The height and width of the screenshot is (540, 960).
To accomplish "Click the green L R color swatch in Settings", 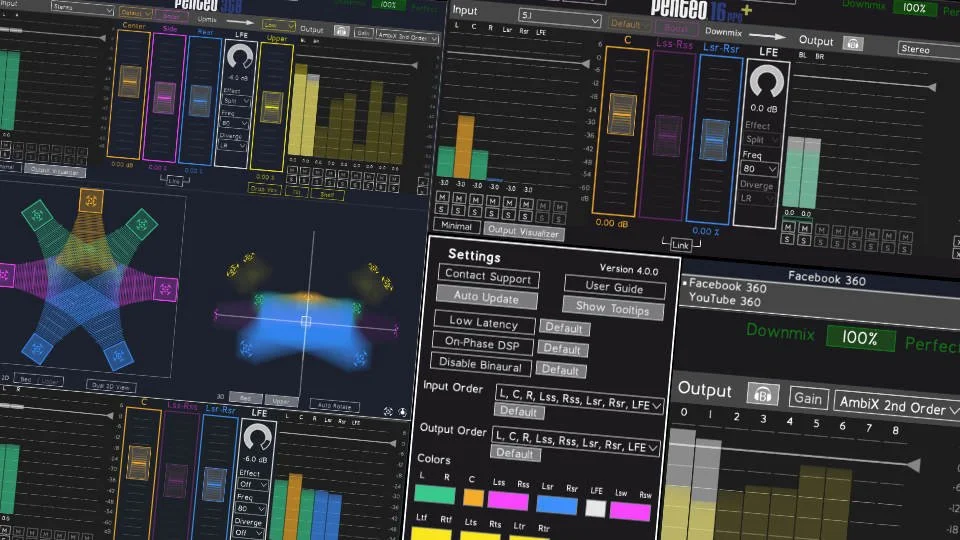I will pos(435,494).
